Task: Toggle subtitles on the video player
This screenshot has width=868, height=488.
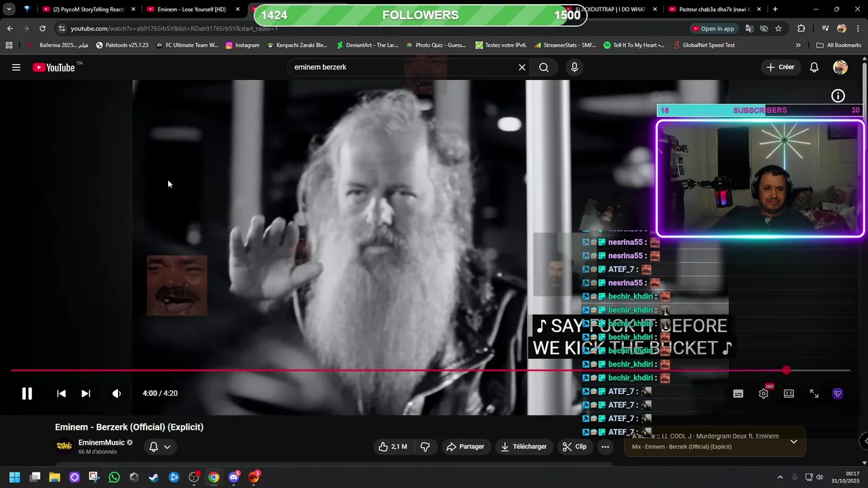Action: 738,394
